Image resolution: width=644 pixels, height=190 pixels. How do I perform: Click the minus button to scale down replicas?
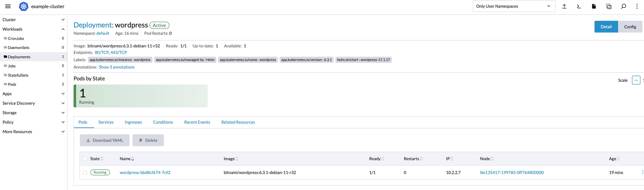click(636, 80)
